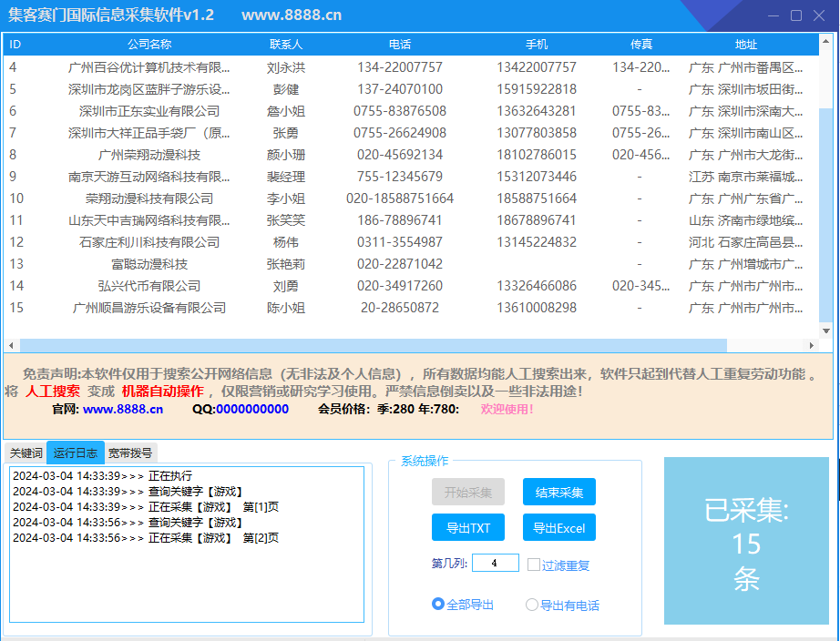Select the 运行日志 tab

point(76,453)
